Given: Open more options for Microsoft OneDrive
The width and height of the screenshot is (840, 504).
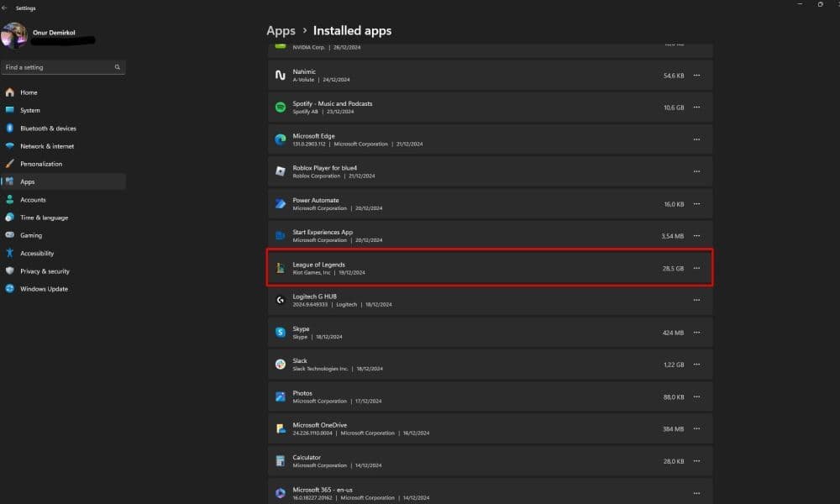Looking at the screenshot, I should [x=696, y=428].
